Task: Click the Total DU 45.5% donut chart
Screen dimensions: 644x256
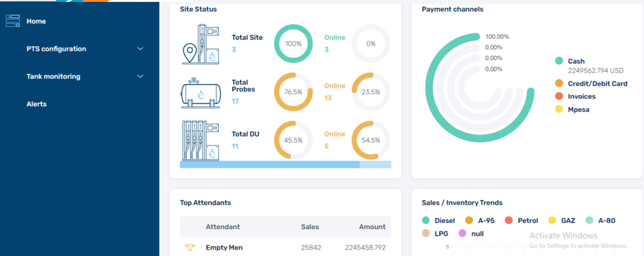Action: point(293,140)
